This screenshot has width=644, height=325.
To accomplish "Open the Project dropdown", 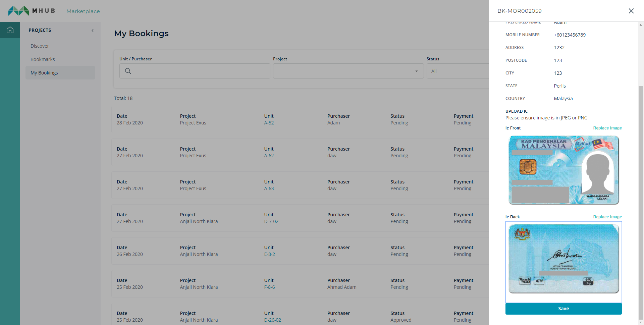I will click(348, 71).
